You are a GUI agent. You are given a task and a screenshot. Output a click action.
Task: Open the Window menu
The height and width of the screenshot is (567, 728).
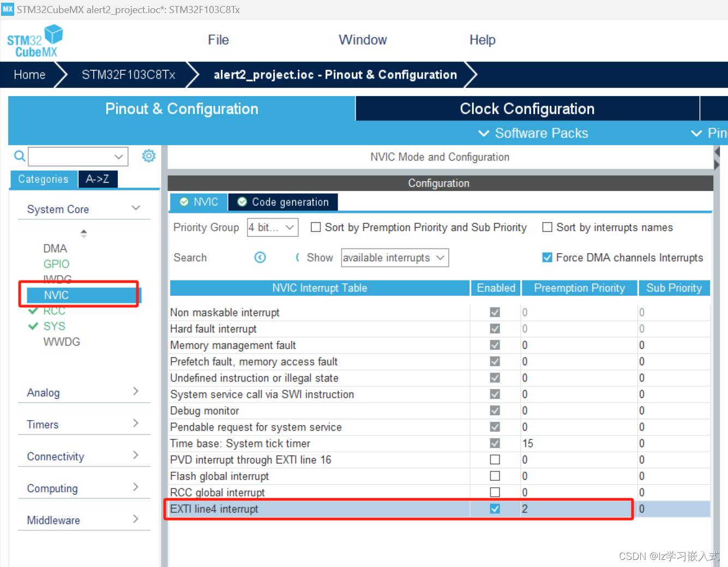pyautogui.click(x=363, y=40)
